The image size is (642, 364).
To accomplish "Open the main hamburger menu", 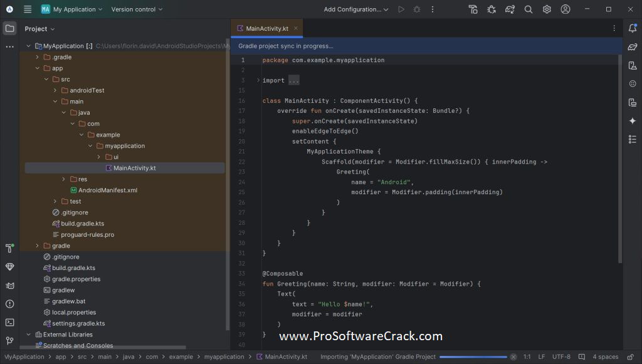I will [28, 9].
